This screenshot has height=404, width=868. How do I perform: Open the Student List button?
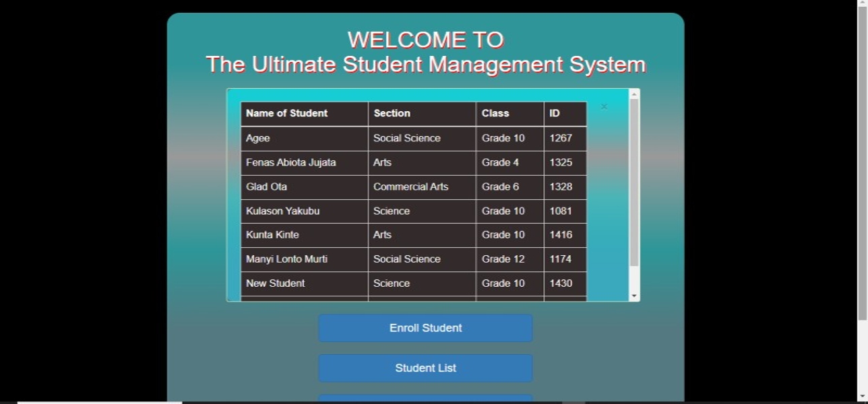[x=425, y=368]
